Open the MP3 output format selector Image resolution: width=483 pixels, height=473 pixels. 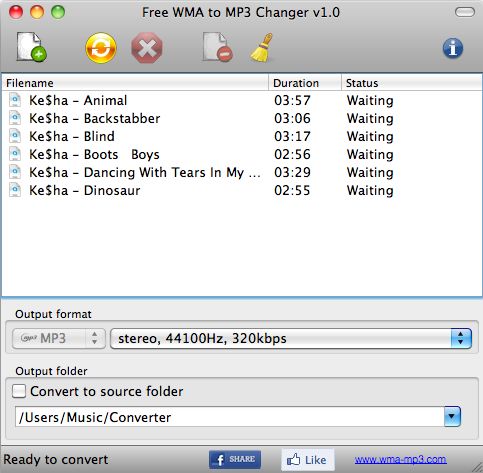59,338
